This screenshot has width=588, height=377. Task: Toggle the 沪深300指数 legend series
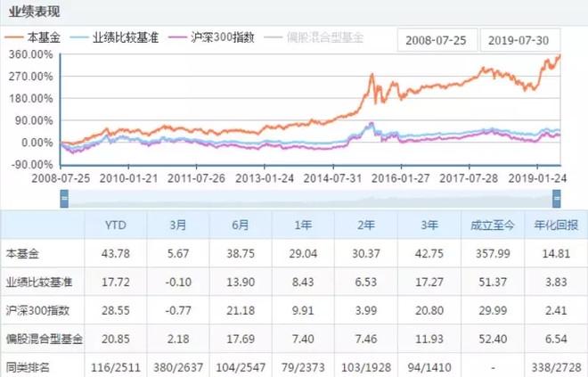coord(211,37)
